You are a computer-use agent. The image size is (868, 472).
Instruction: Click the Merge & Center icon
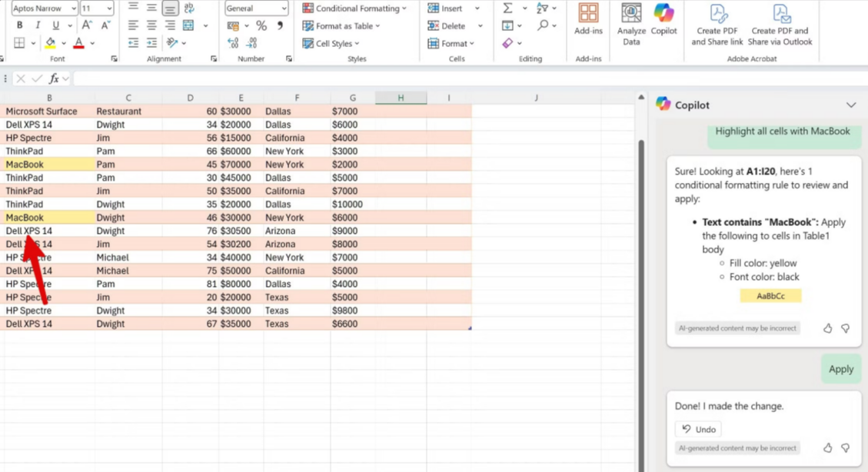pyautogui.click(x=189, y=25)
